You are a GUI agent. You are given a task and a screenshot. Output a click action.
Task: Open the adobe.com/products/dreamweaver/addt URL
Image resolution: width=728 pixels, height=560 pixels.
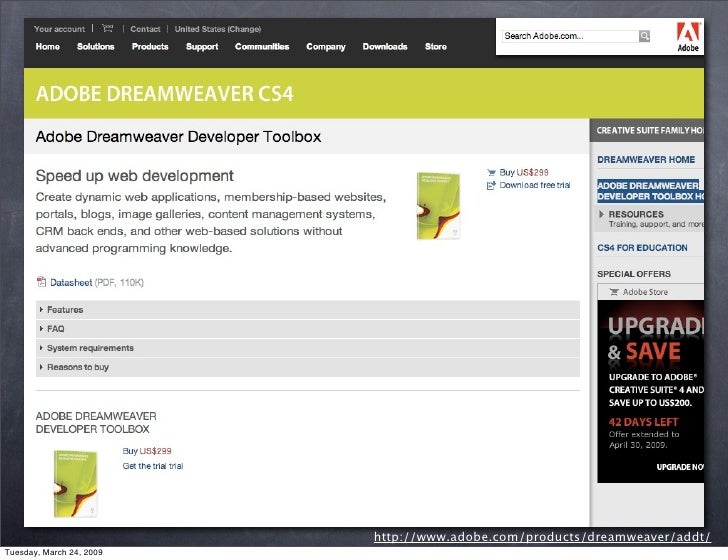pyautogui.click(x=542, y=537)
